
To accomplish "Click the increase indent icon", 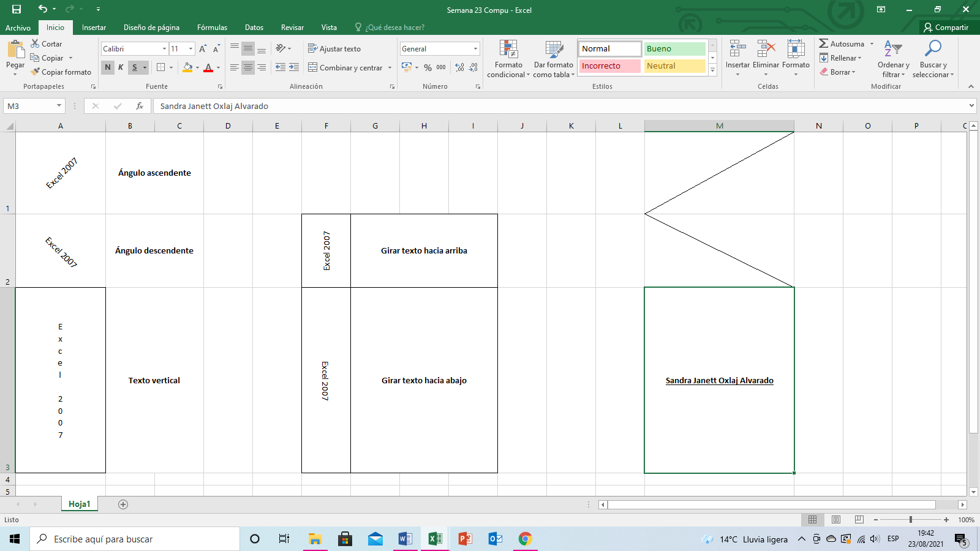I will [294, 67].
